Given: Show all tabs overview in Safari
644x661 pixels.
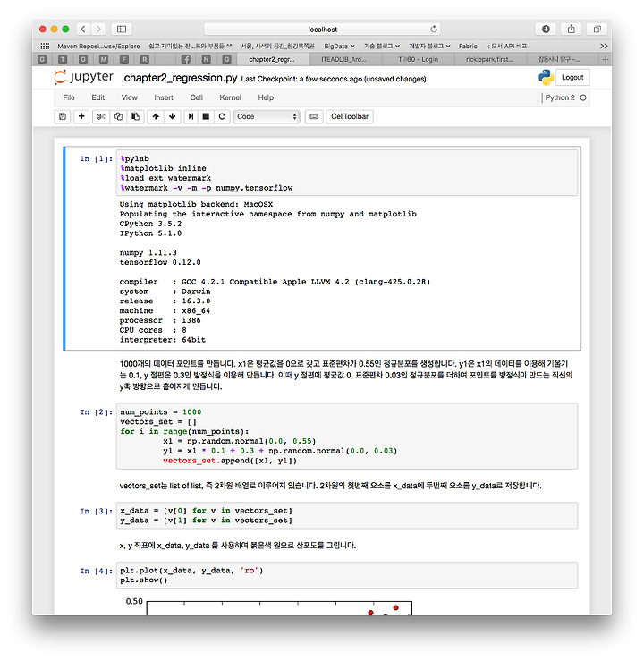Looking at the screenshot, I should 597,30.
